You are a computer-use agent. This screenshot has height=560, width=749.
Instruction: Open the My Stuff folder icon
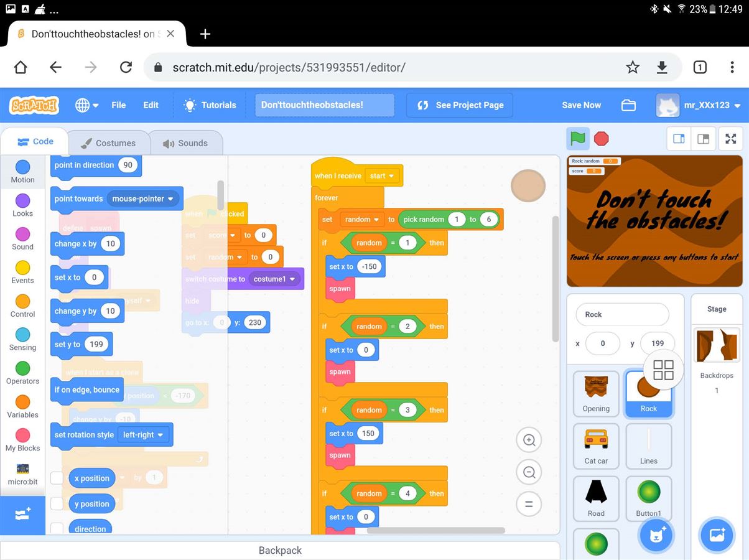click(628, 105)
